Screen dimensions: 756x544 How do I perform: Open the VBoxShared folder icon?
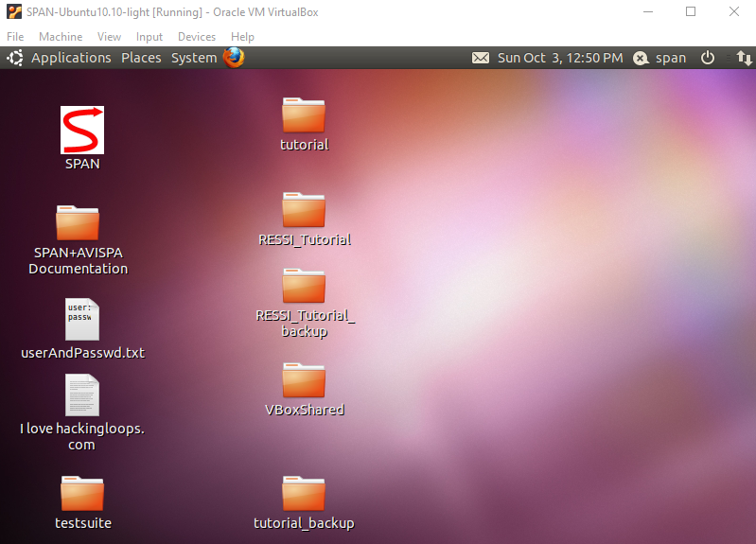pos(304,380)
